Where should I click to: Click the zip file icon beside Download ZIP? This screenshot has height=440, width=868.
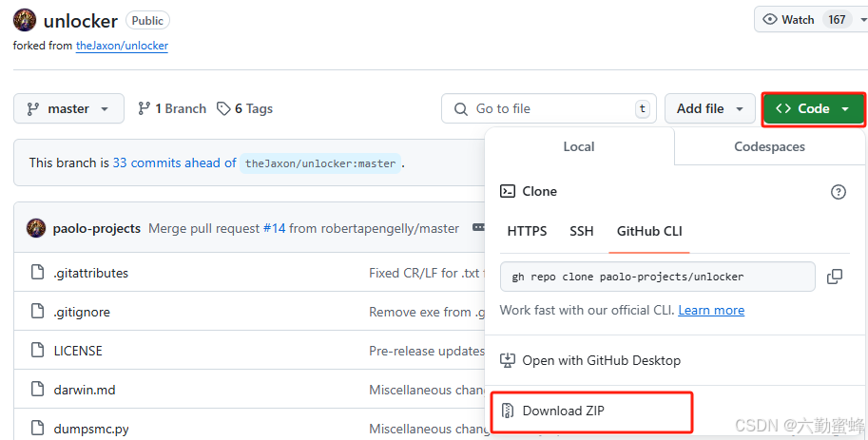point(507,411)
